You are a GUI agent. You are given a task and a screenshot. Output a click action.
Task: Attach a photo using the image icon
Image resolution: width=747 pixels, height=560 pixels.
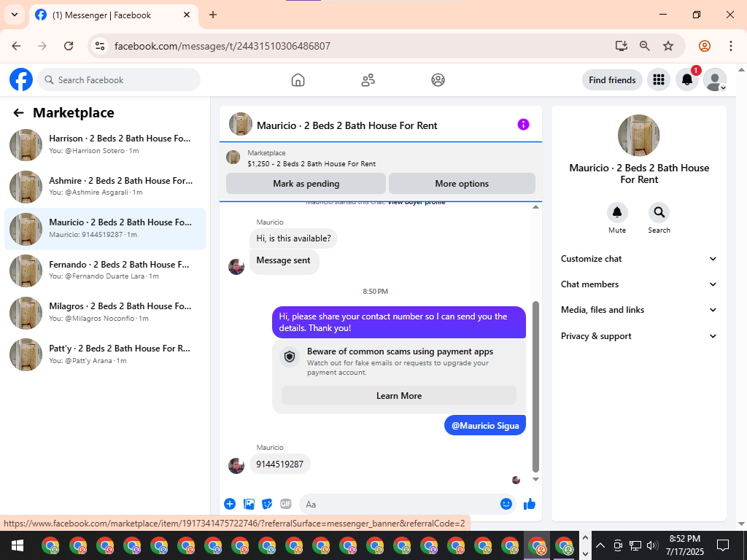(x=249, y=504)
